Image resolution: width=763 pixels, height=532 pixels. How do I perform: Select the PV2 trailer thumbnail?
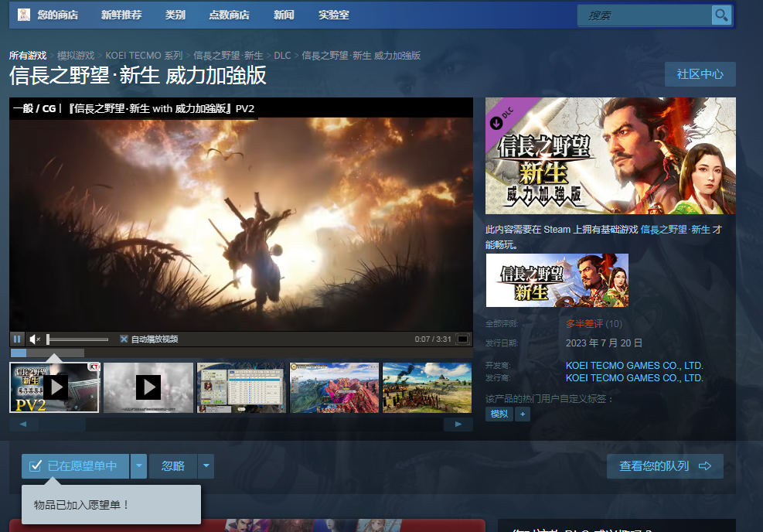(x=54, y=387)
